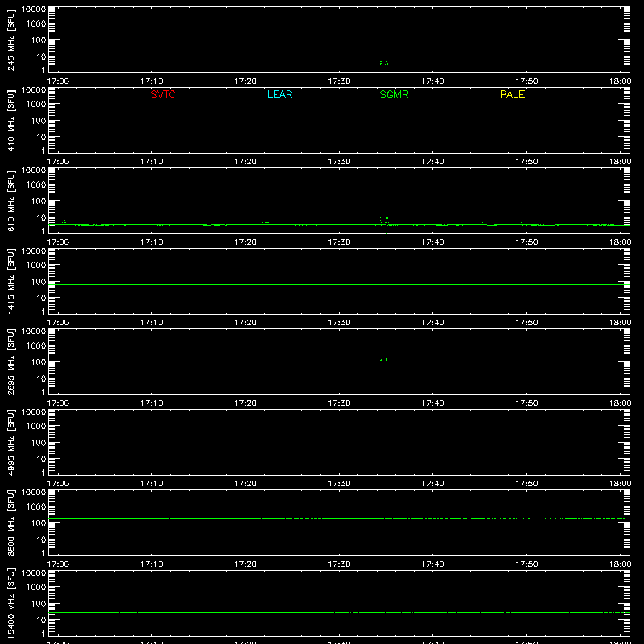This screenshot has height=644, width=644.
Task: Click the yellow PALE station label
Action: tap(512, 94)
